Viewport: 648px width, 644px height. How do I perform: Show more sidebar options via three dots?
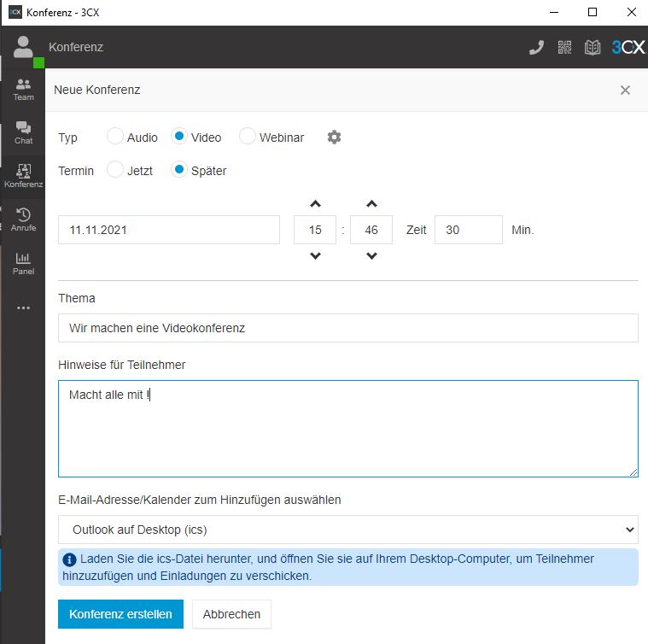point(24,308)
